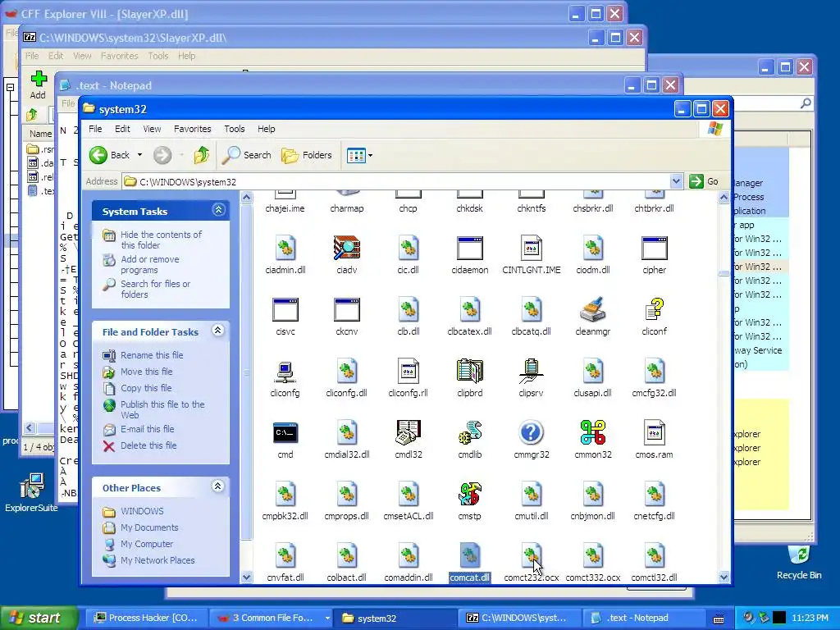Select the cleanmgr disk cleanup icon
This screenshot has height=630, width=840.
[592, 309]
